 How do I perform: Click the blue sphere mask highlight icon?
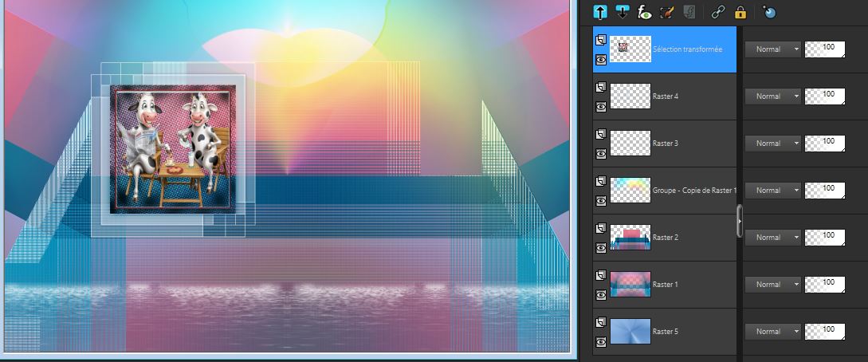click(x=769, y=12)
